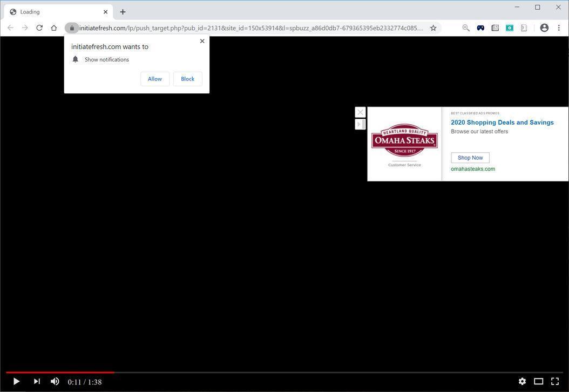Click the teal screenshot extension icon
This screenshot has width=569, height=392.
pyautogui.click(x=510, y=28)
